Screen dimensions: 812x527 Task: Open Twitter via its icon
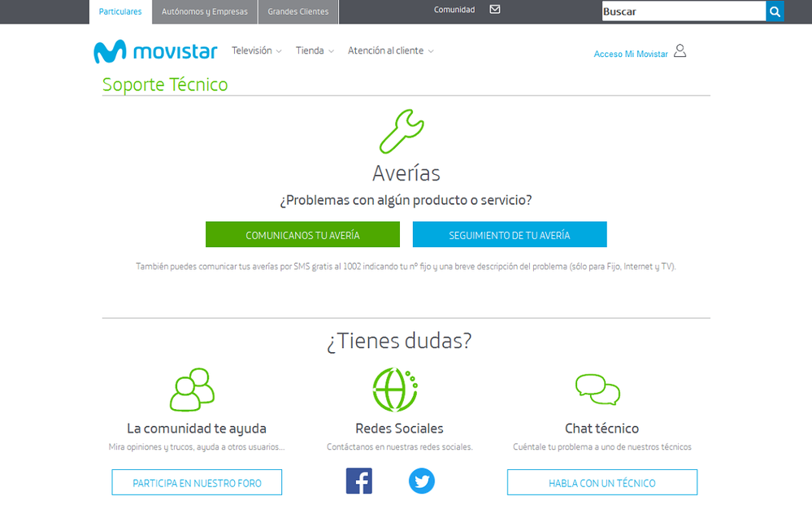[421, 481]
